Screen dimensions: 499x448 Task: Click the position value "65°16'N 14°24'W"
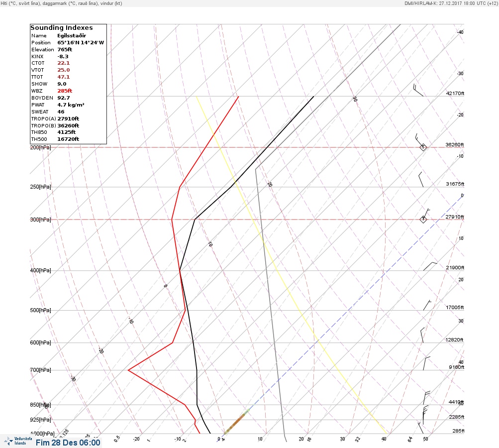[x=81, y=43]
